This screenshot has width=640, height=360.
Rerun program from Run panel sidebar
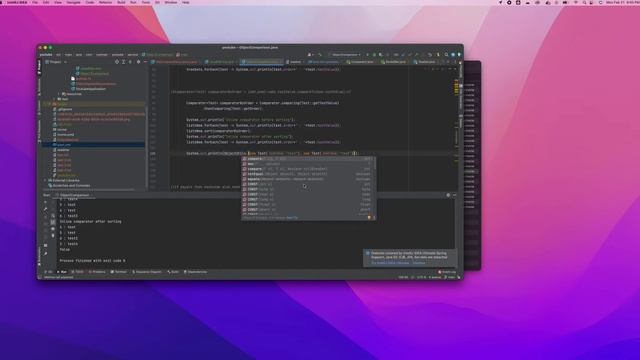pos(45,202)
